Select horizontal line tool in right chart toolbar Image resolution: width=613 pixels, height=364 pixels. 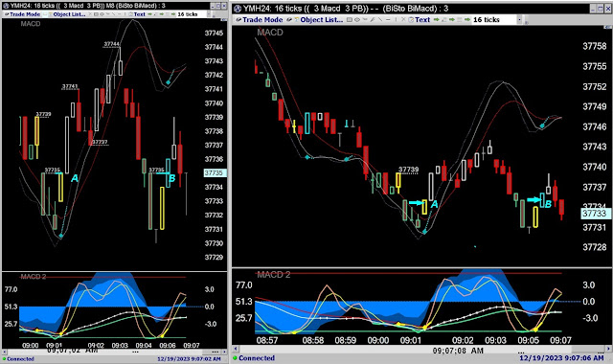point(388,19)
